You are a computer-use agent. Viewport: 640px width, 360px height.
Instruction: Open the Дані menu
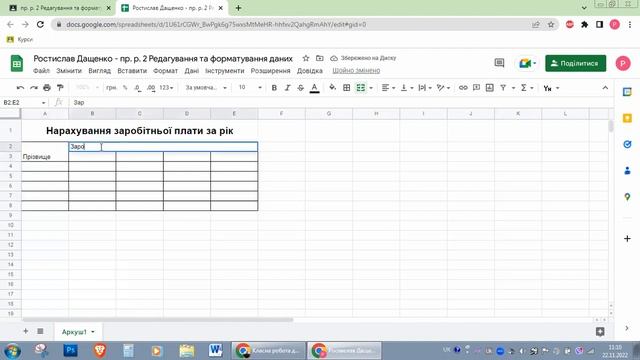pyautogui.click(x=191, y=71)
